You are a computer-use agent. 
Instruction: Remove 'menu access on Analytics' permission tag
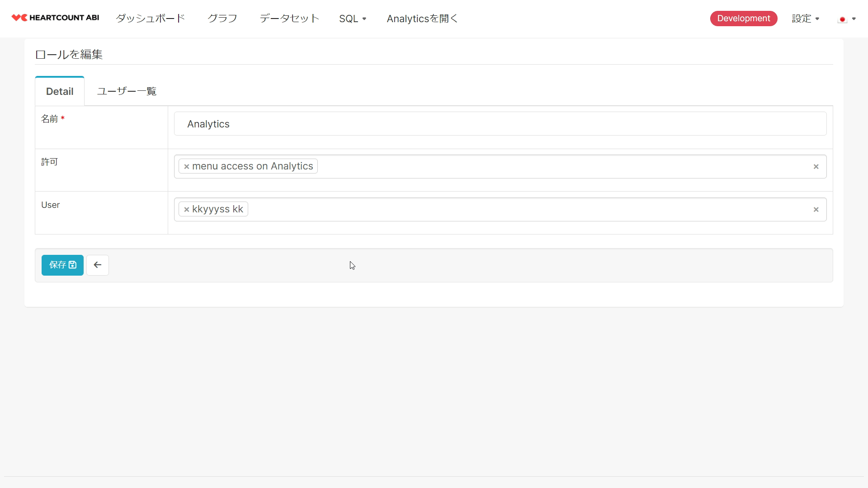pyautogui.click(x=186, y=167)
